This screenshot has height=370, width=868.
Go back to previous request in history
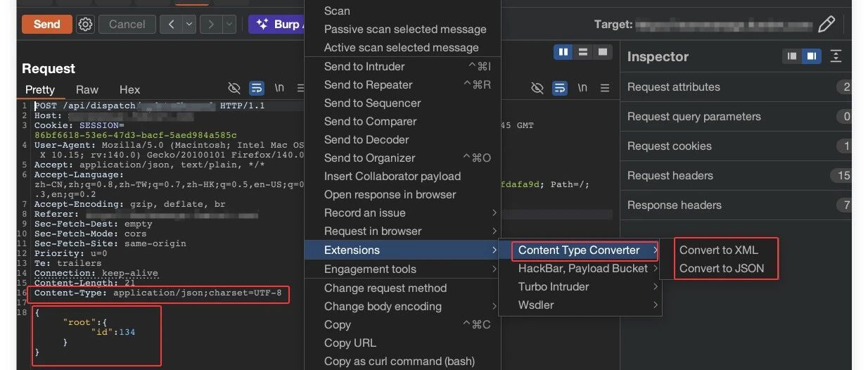(171, 24)
